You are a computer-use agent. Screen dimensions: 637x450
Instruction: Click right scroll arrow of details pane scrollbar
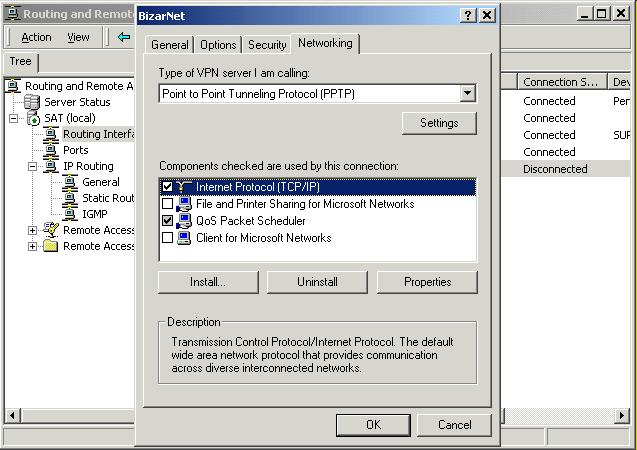621,415
